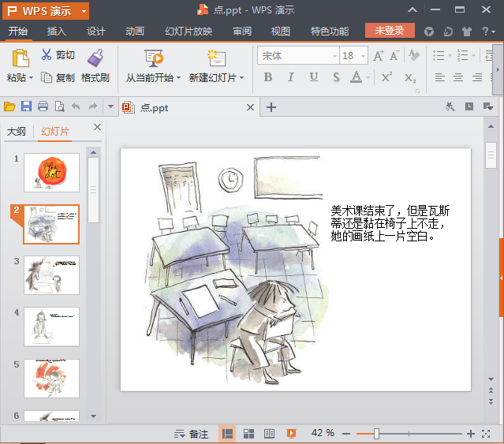The image size is (504, 444).
Task: Select slide 5 thumbnail
Action: tap(51, 379)
